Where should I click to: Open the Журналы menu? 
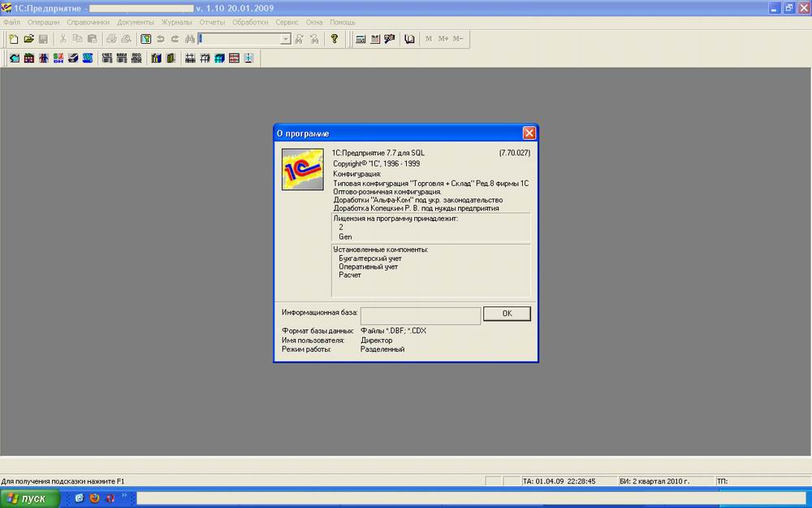[176, 22]
